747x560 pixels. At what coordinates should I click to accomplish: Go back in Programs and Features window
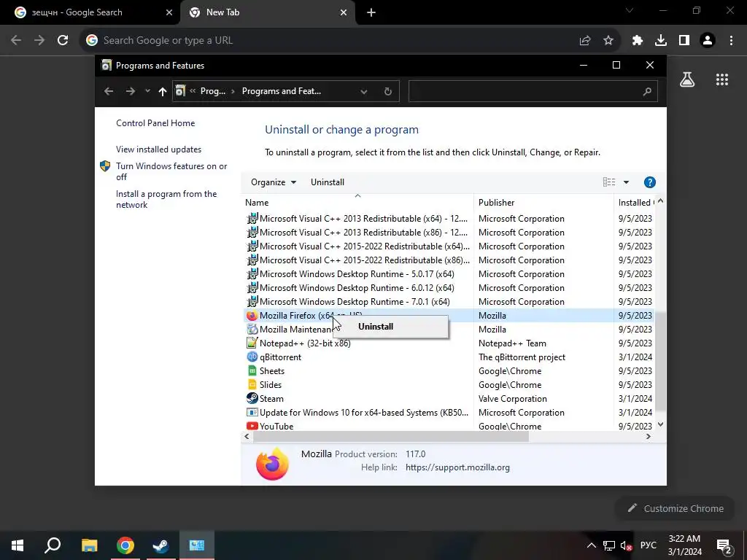click(109, 91)
